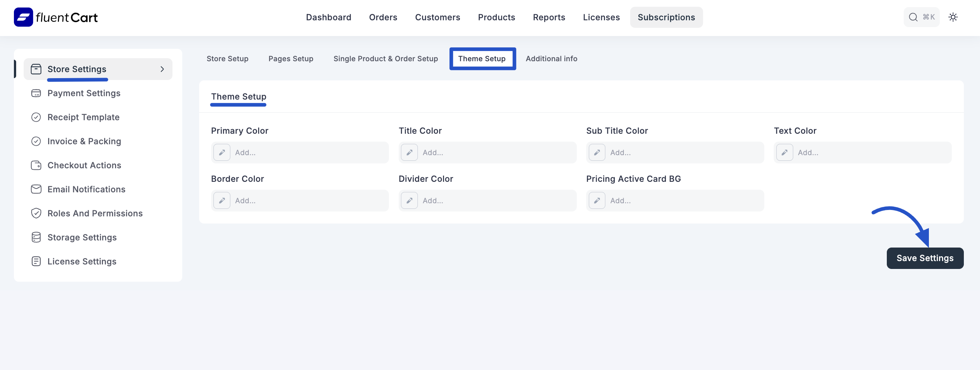Open the Subscriptions section
980x370 pixels.
click(x=666, y=17)
